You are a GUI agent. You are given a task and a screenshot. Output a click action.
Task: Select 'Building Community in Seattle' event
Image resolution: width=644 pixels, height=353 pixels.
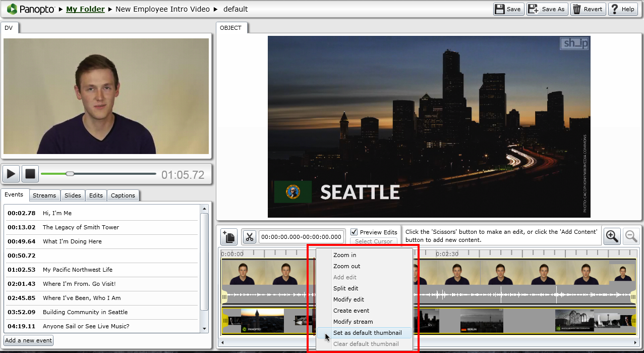tap(101, 312)
